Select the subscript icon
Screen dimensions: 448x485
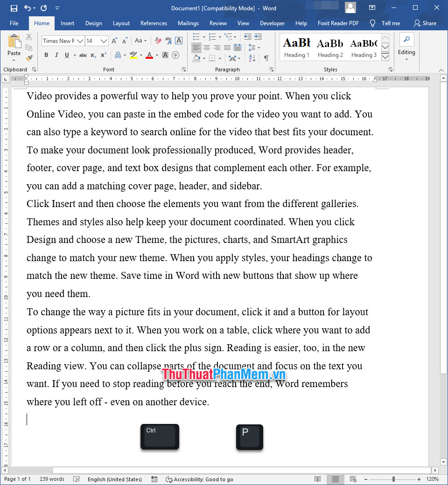pyautogui.click(x=93, y=55)
